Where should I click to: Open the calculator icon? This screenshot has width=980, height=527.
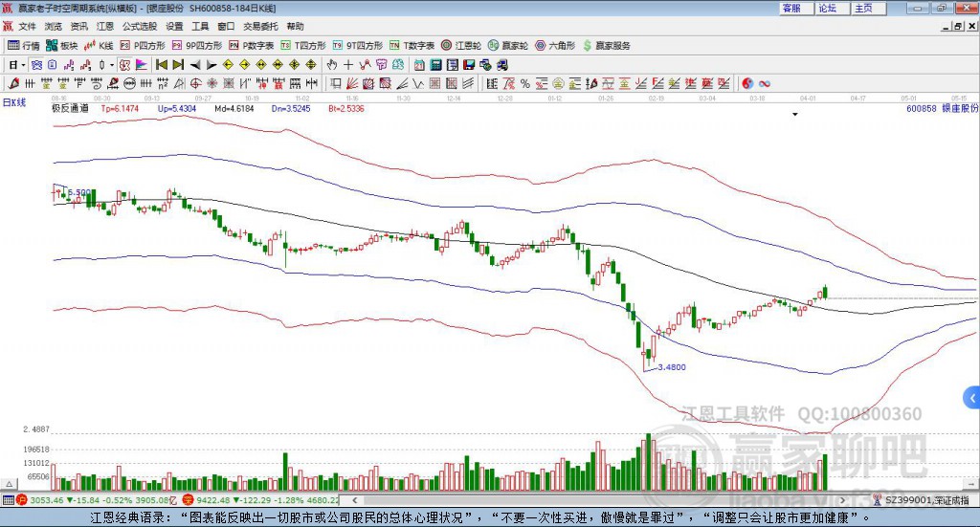tap(436, 65)
